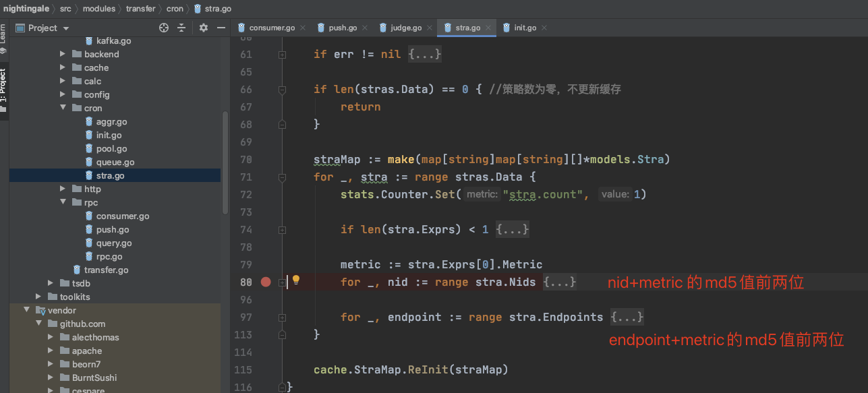The height and width of the screenshot is (393, 868).
Task: Close the judge.go tab
Action: pos(430,28)
